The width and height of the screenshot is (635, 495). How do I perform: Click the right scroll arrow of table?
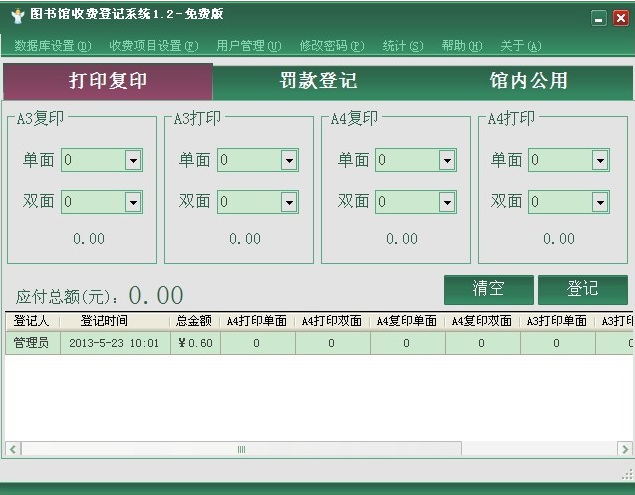click(625, 449)
